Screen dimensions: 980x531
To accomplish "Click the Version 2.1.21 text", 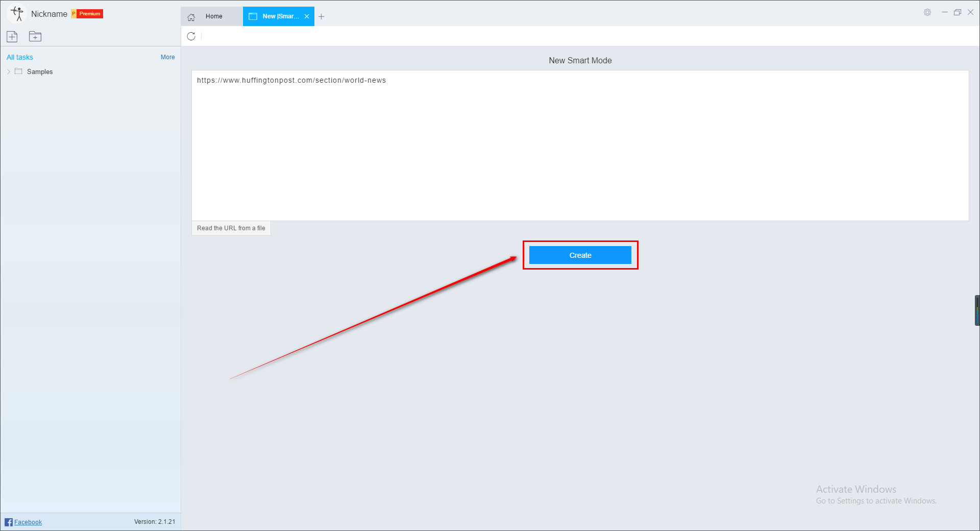I will 155,522.
